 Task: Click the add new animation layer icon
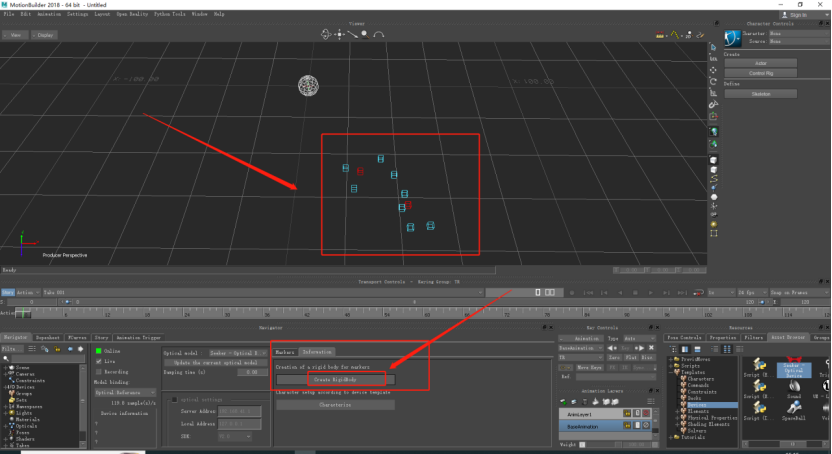coord(563,402)
